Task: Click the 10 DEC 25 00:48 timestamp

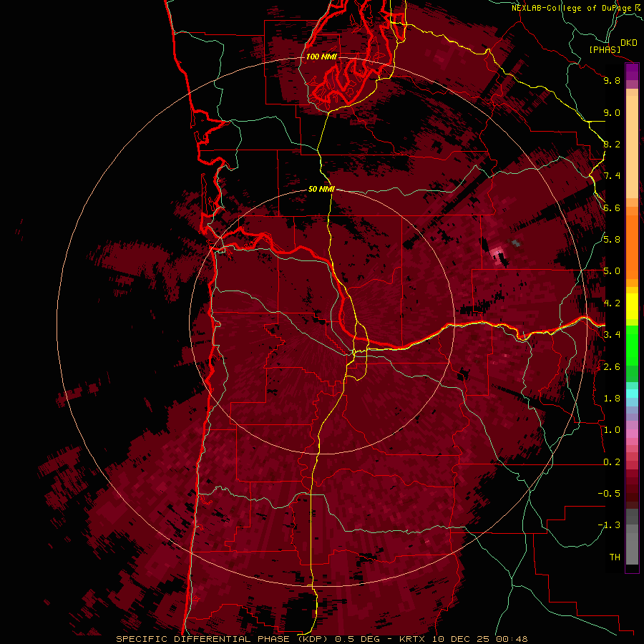Action: click(x=479, y=639)
